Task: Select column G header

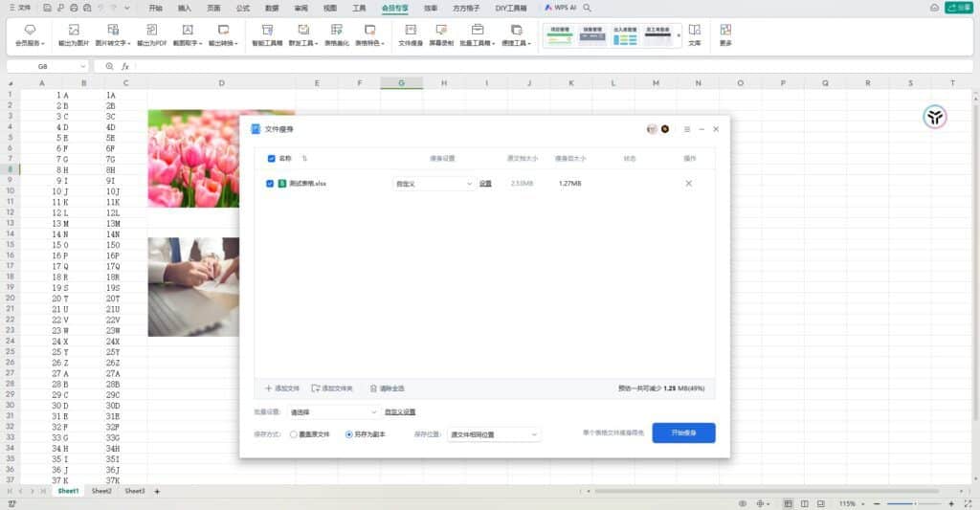Action: click(401, 82)
